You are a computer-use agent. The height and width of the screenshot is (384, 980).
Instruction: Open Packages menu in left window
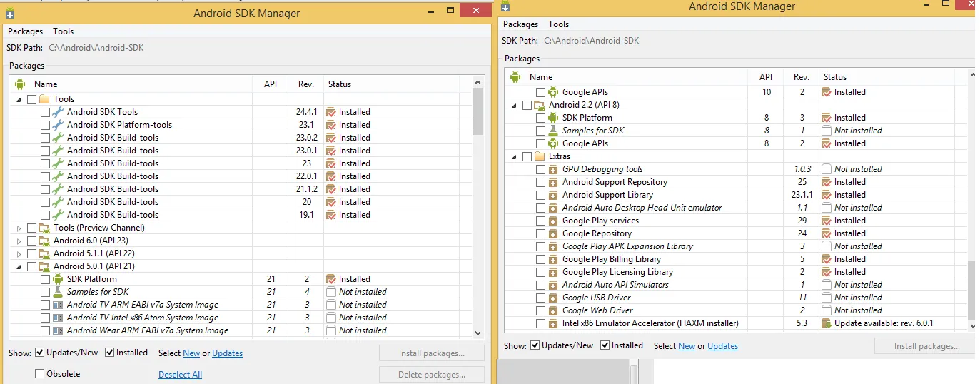coord(26,31)
